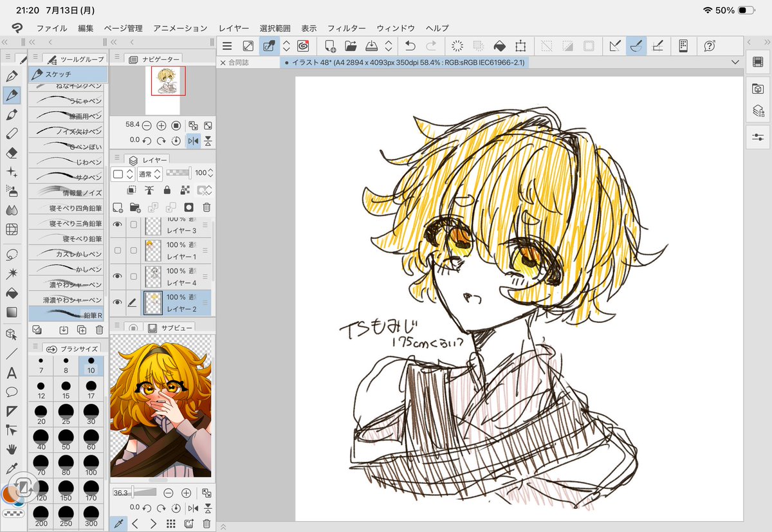Click the Save icon in command bar

click(x=371, y=46)
